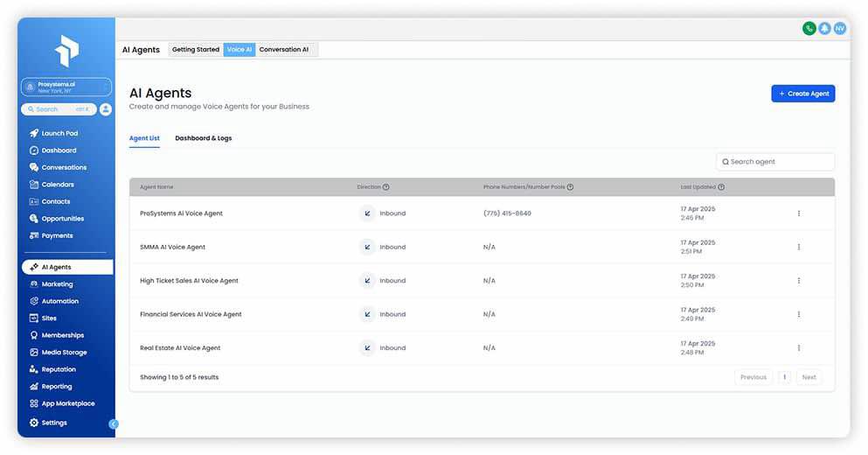Viewport: 868px width, 455px height.
Task: Select the Dashboard & Logs tab
Action: [x=203, y=138]
